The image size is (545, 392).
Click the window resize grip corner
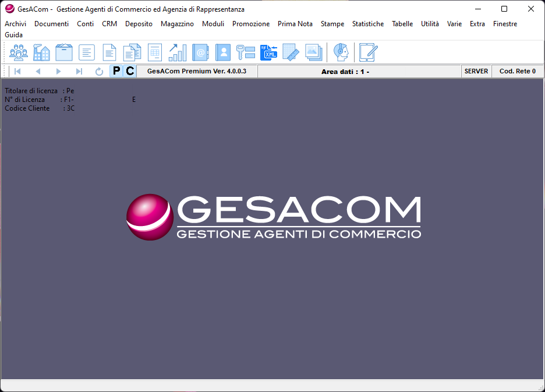(541, 388)
